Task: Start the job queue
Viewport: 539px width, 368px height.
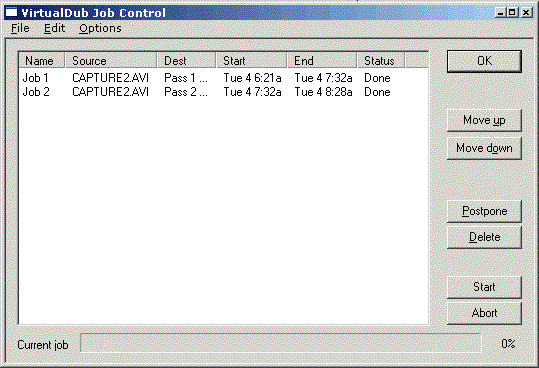Action: pyautogui.click(x=484, y=287)
